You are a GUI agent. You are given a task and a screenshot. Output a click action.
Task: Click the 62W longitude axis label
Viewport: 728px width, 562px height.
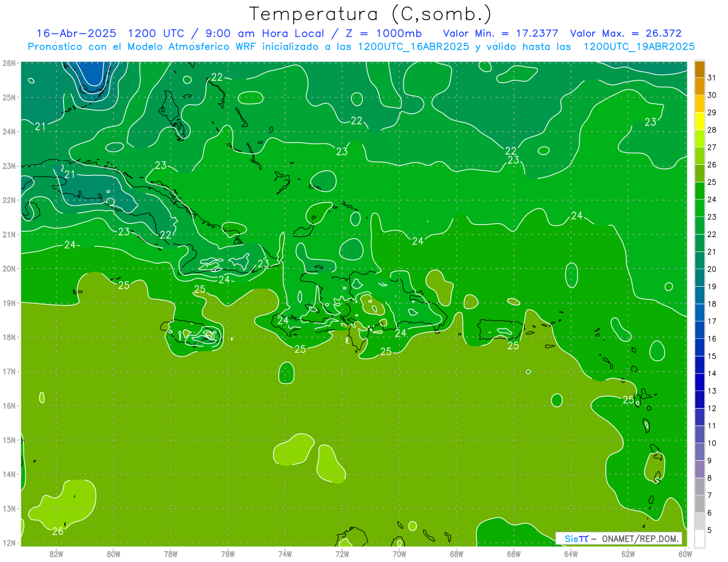(628, 554)
